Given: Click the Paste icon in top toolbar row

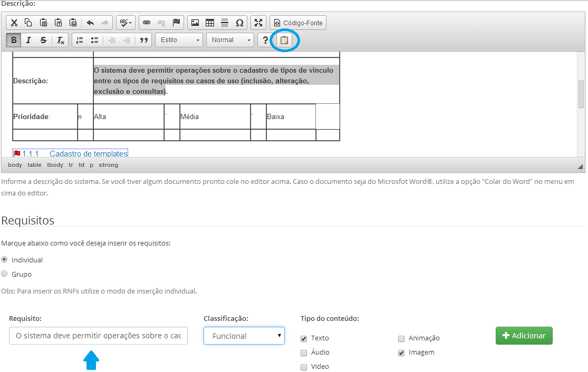Looking at the screenshot, I should pos(43,23).
